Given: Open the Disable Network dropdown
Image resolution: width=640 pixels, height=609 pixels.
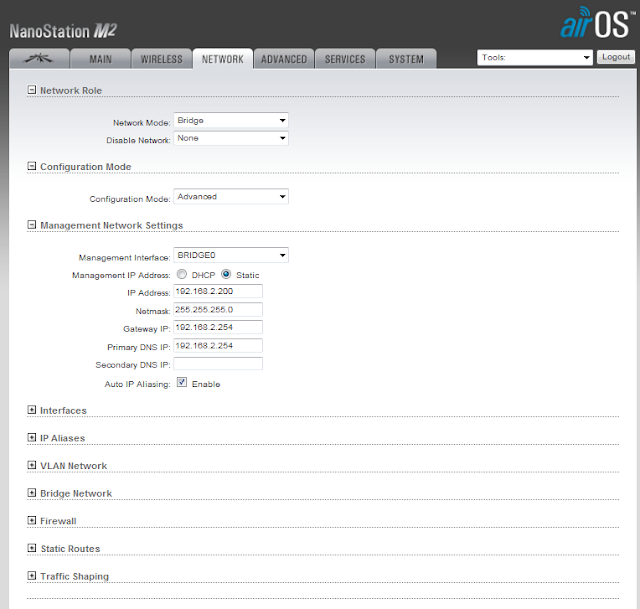Looking at the screenshot, I should pos(231,138).
